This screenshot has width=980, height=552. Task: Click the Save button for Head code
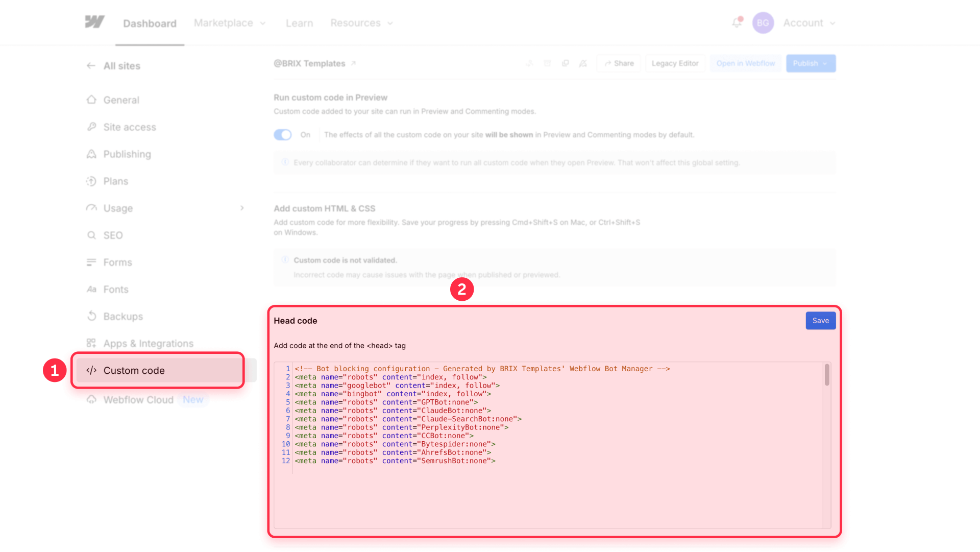821,321
